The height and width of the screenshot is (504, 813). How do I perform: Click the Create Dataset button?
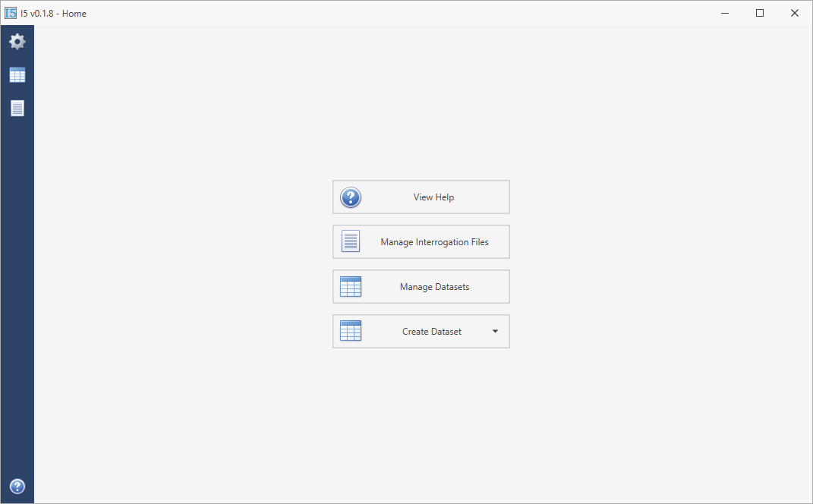point(421,332)
